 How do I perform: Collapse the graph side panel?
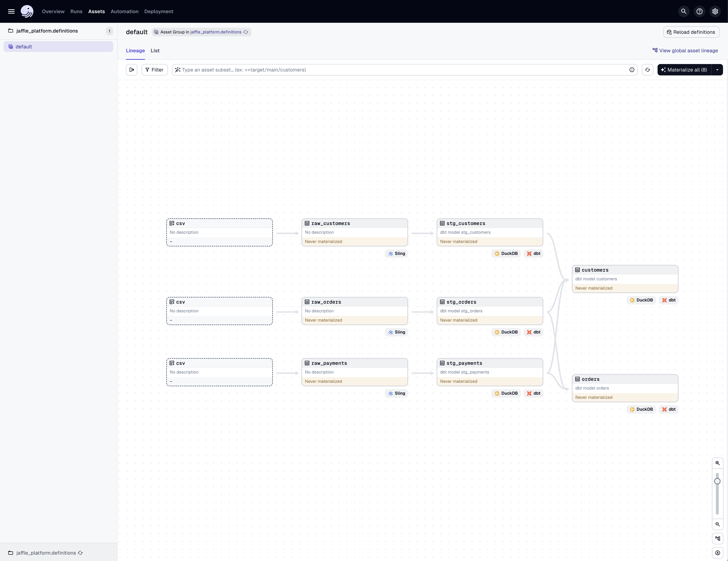pos(131,70)
